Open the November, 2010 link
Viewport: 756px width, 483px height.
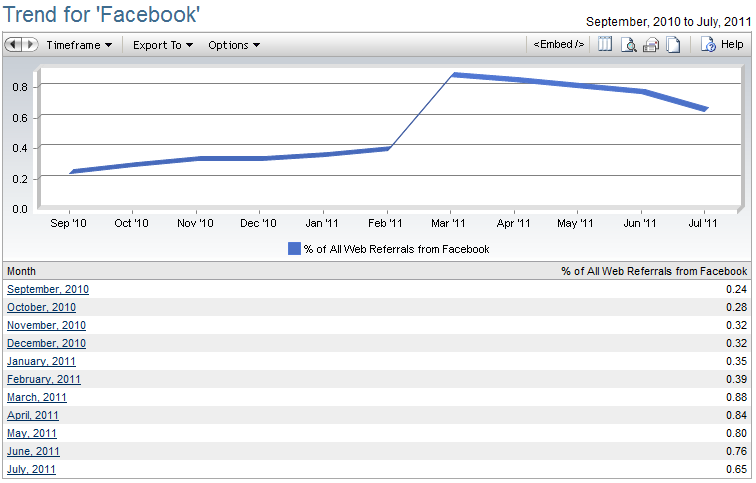[46, 325]
